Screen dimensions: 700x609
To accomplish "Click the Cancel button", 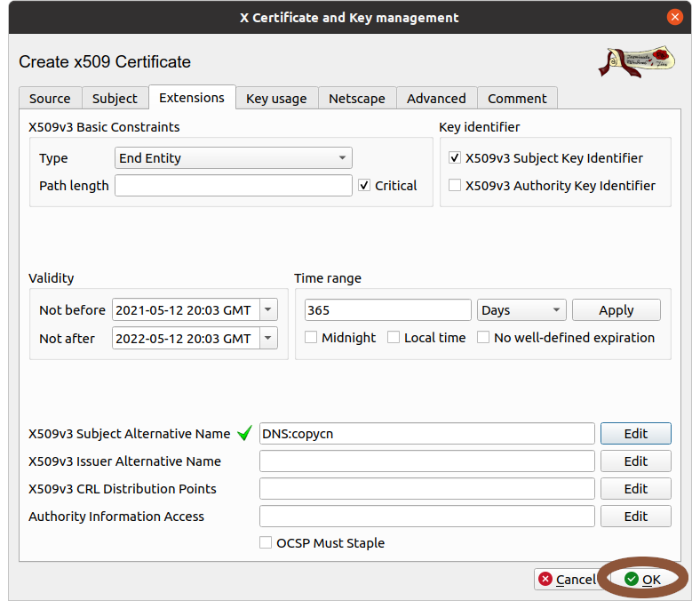I will click(x=567, y=579).
